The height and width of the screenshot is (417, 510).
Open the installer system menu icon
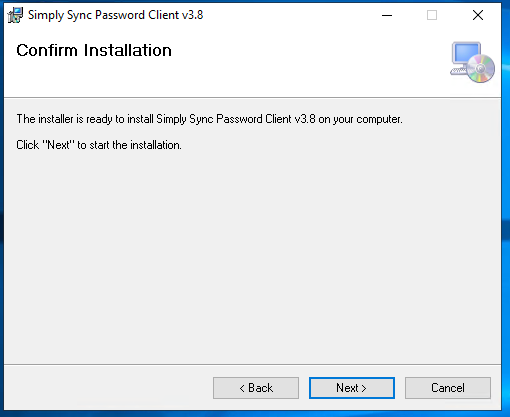(15, 15)
